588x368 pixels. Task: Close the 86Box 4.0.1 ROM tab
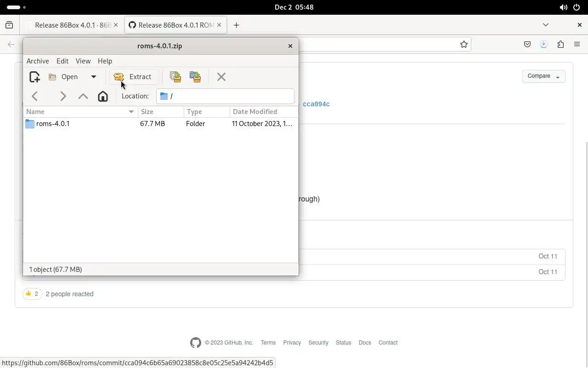[x=219, y=25]
